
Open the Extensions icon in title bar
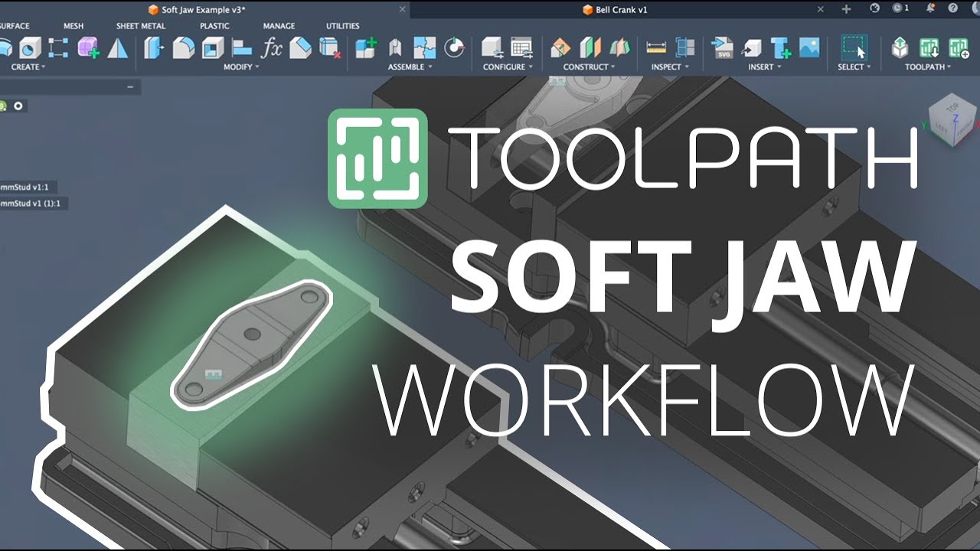(875, 8)
